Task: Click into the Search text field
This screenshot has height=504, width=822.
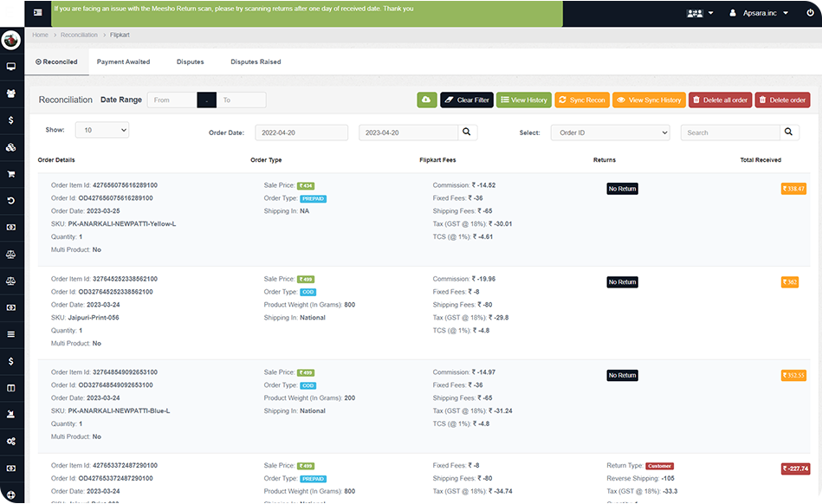Action: tap(730, 132)
